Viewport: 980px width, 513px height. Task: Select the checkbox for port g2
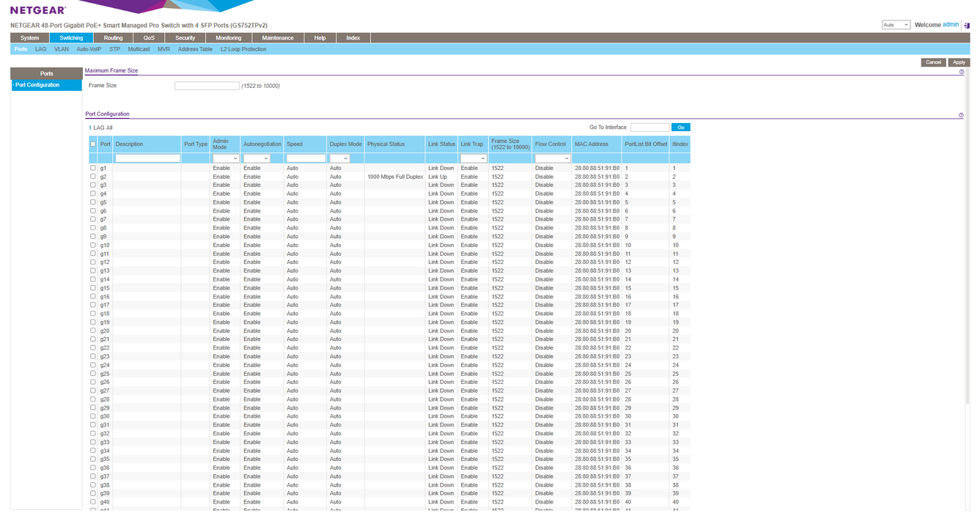tap(93, 177)
